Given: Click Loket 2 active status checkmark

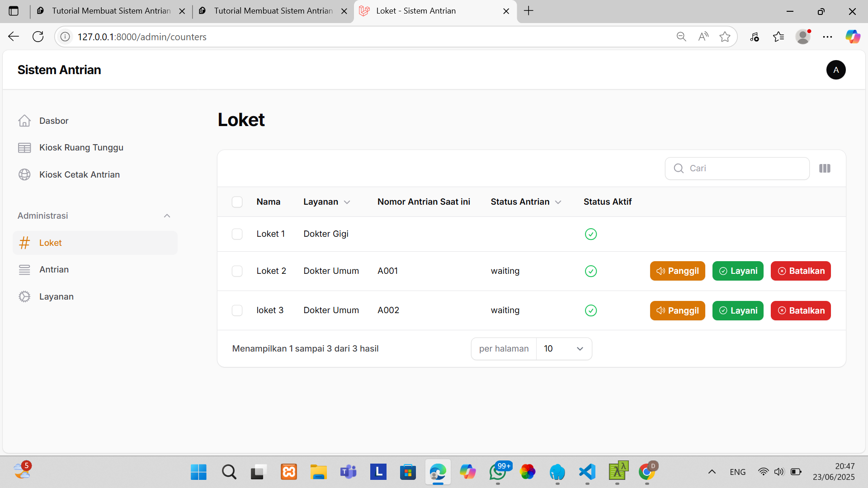Looking at the screenshot, I should (x=590, y=271).
